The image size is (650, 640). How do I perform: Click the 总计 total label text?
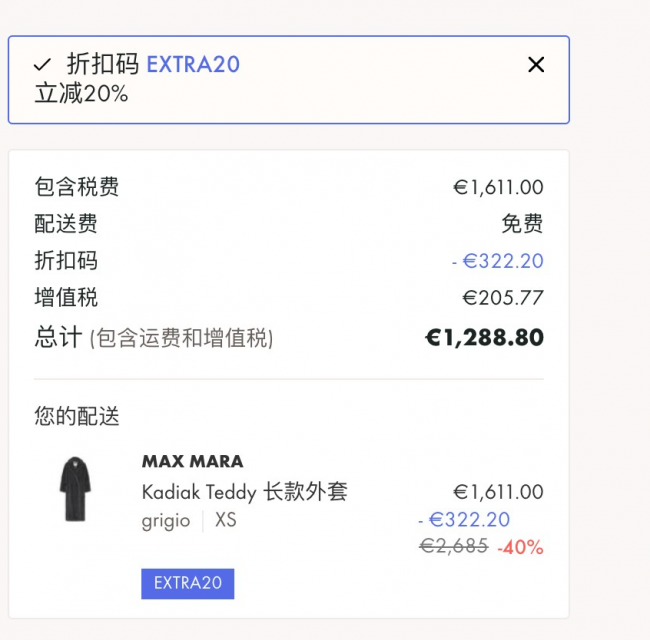tap(58, 337)
